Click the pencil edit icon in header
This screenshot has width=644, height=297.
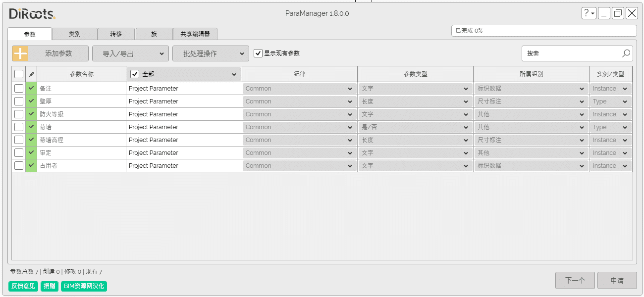click(x=31, y=74)
